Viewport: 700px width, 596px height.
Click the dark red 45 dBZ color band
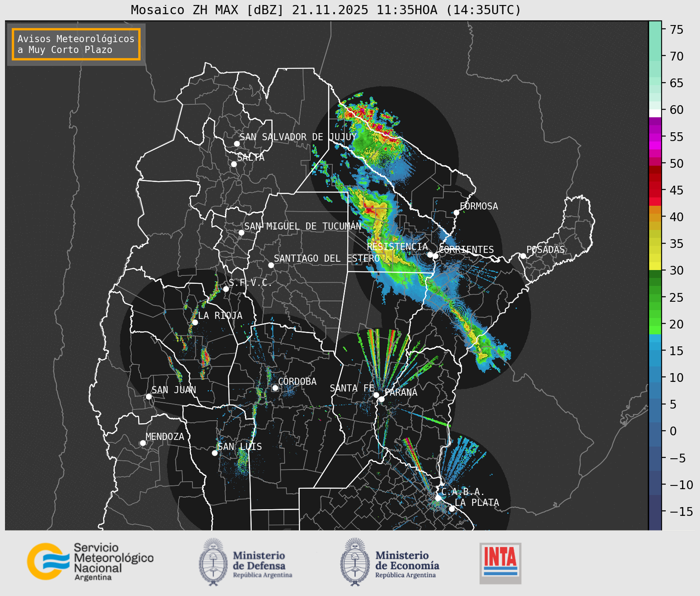[x=655, y=186]
